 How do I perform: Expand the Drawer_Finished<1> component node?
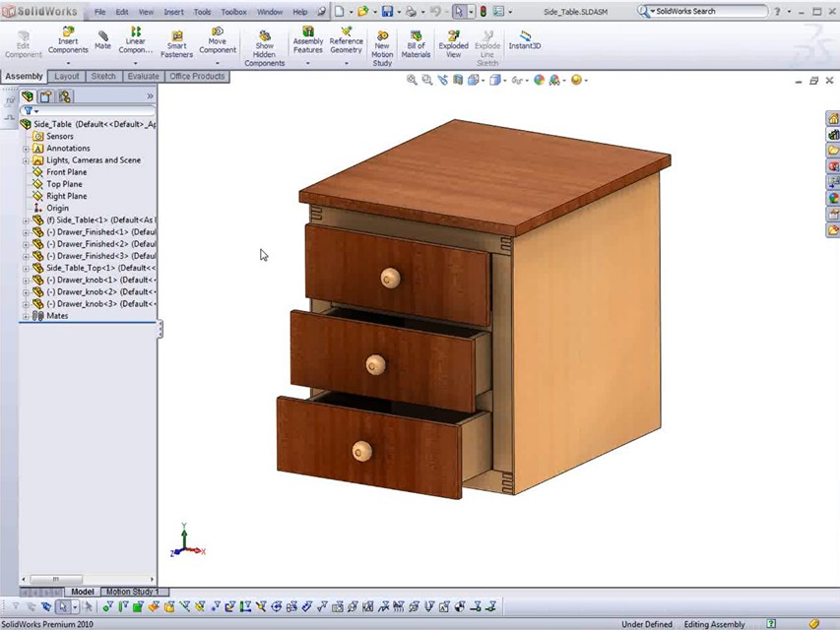pyautogui.click(x=26, y=232)
